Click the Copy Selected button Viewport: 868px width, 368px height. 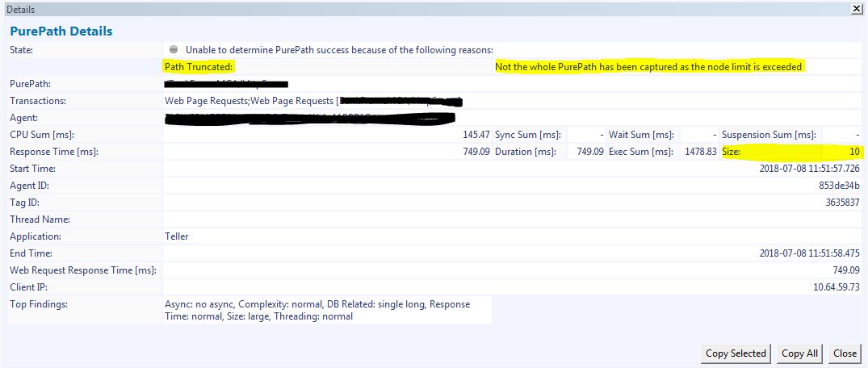click(736, 353)
